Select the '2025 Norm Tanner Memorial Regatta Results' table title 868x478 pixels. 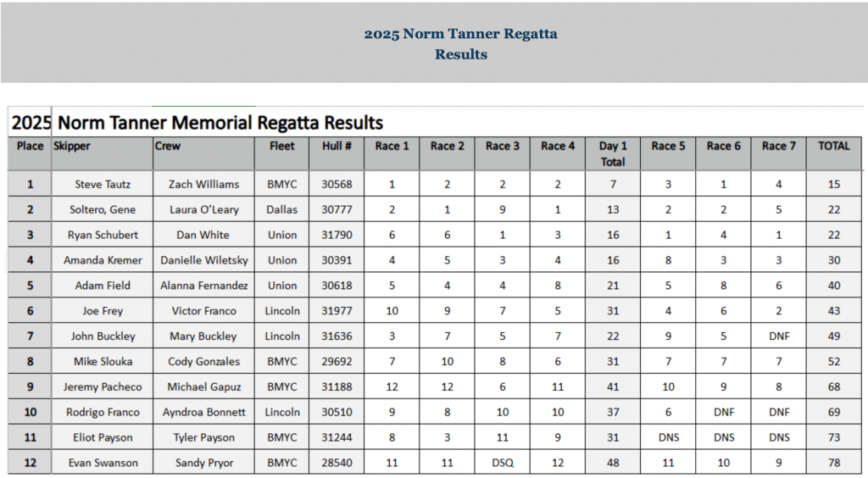pos(197,122)
